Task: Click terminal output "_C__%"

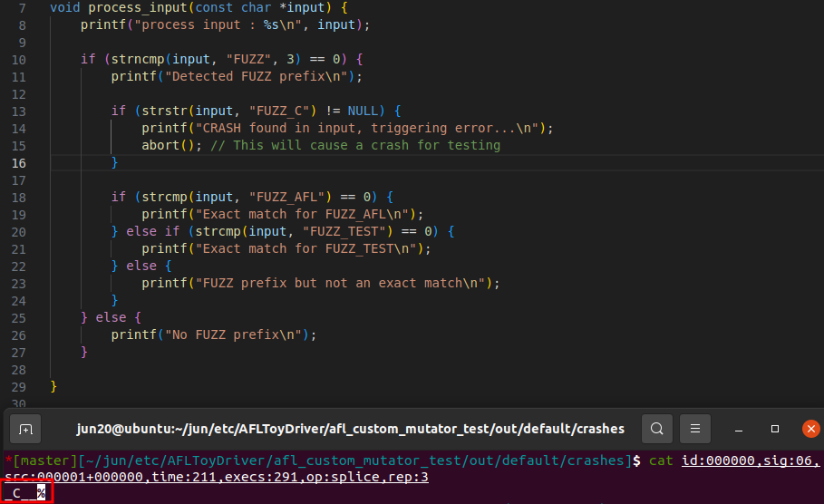Action: coord(24,493)
